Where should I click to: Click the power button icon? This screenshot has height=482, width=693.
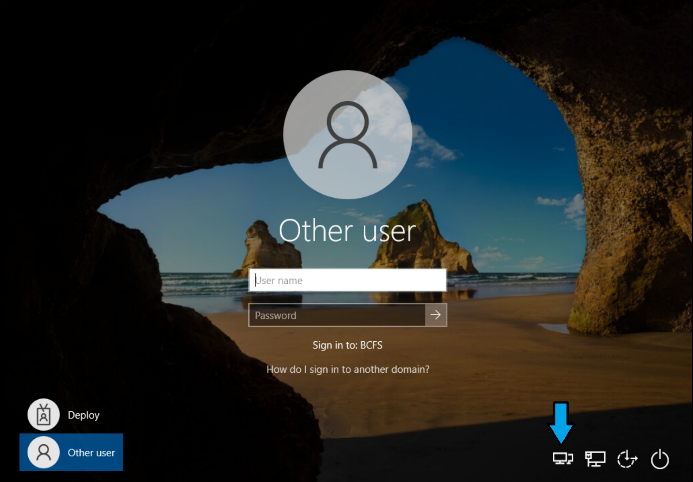click(x=659, y=459)
